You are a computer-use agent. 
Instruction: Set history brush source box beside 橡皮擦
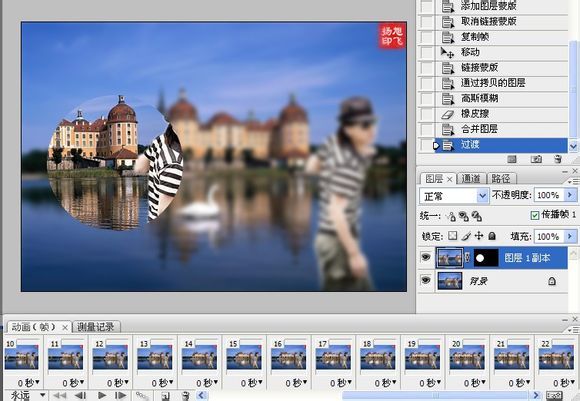(x=426, y=114)
